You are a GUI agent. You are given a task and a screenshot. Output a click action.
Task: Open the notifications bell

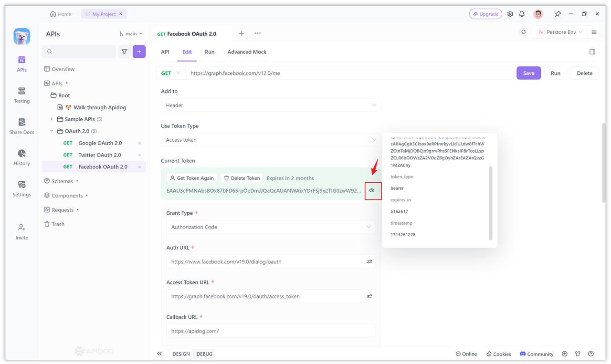522,14
